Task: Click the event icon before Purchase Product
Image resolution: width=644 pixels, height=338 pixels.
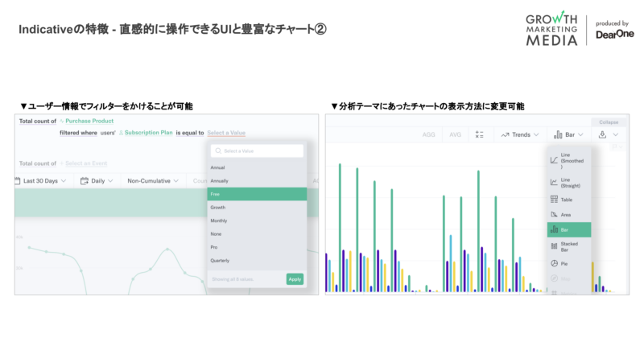Action: pos(62,122)
